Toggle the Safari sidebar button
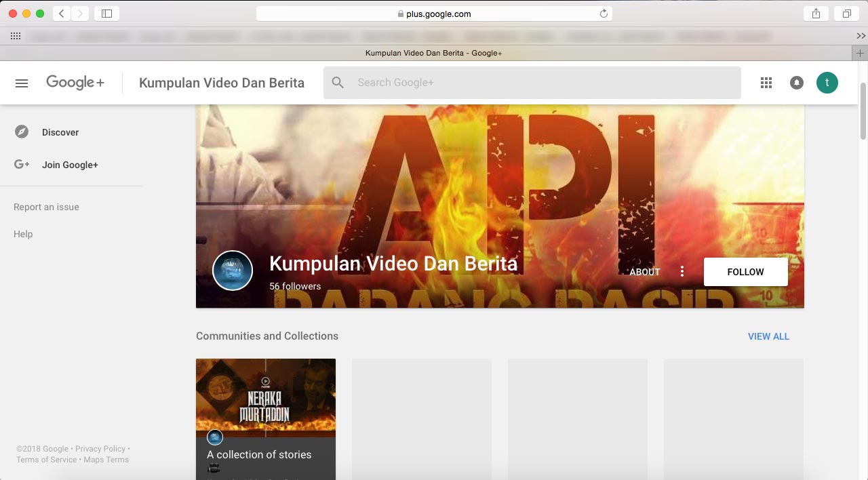Screen dimensions: 868x480 point(106,14)
